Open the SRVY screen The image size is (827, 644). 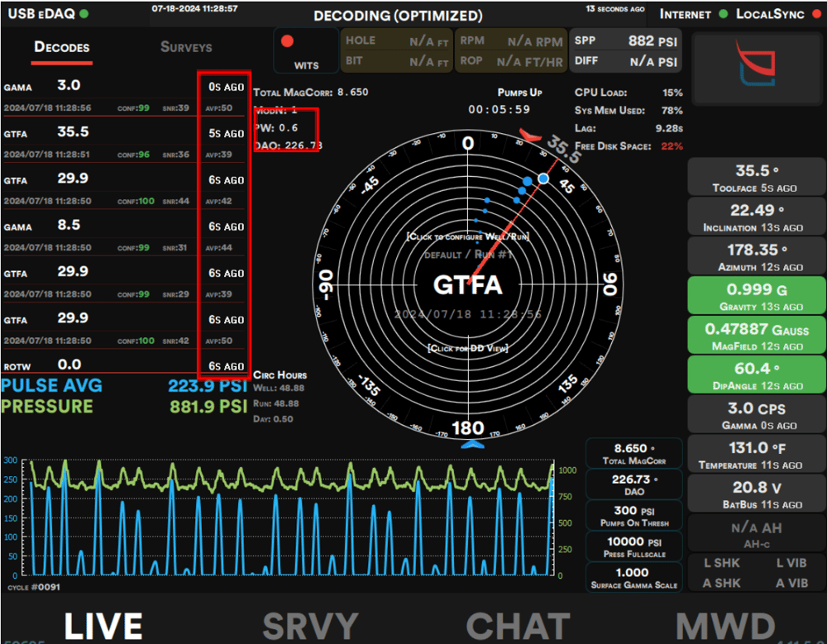pyautogui.click(x=310, y=626)
